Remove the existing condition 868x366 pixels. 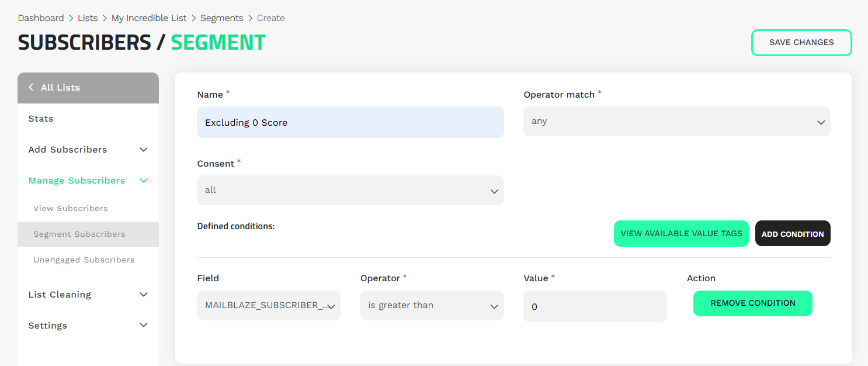click(752, 303)
